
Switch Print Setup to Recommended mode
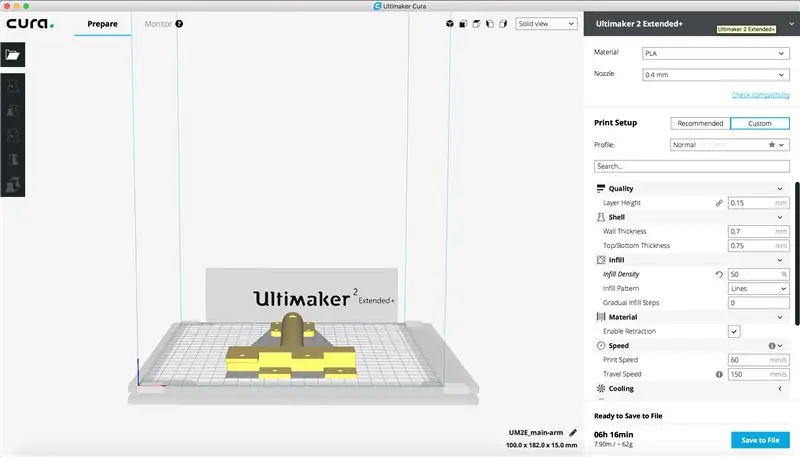pos(700,123)
